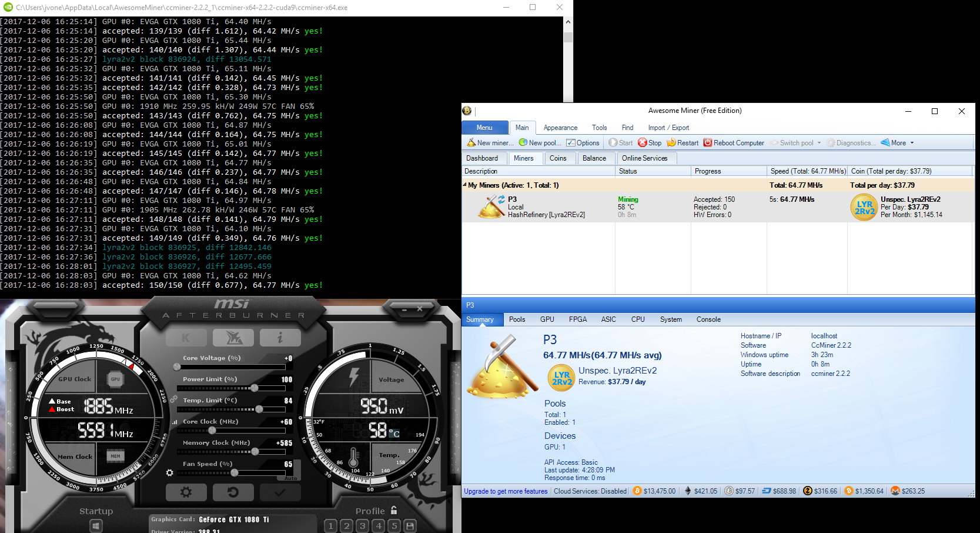Open fan speed settings gear beside slider
This screenshot has height=533, width=980.
tap(170, 472)
